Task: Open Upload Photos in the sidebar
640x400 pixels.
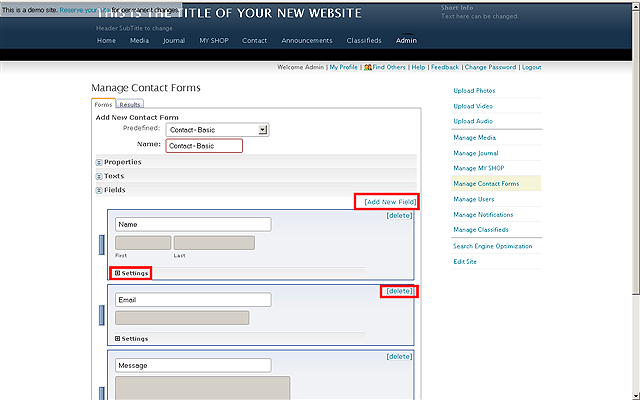Action: tap(474, 91)
